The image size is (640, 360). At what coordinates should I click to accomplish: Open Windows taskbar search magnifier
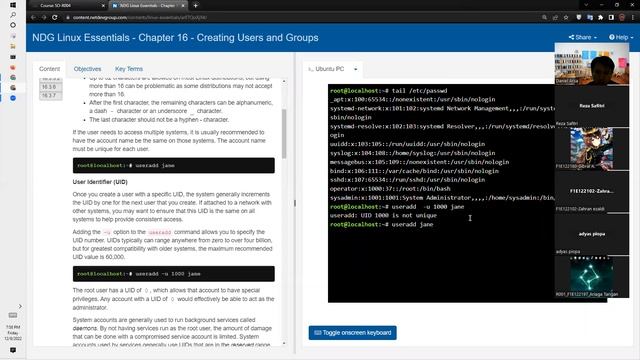(13, 15)
